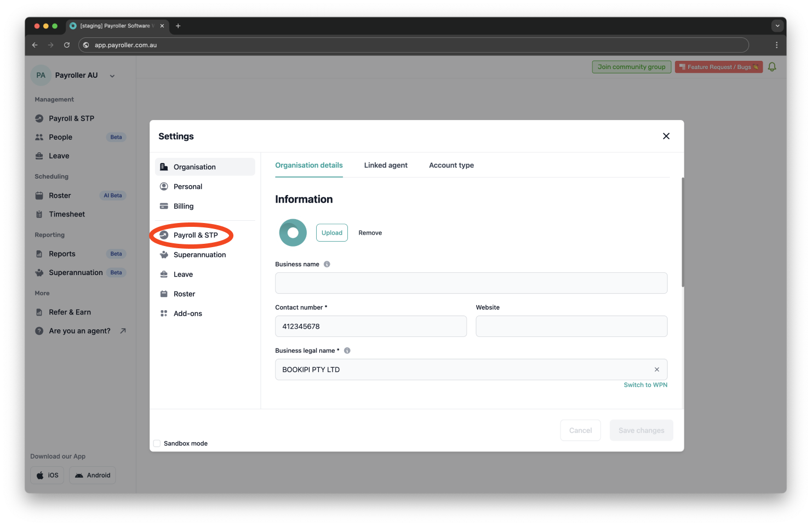Toggle the Add-ons settings section
Screen dimensions: 812x526
click(187, 313)
